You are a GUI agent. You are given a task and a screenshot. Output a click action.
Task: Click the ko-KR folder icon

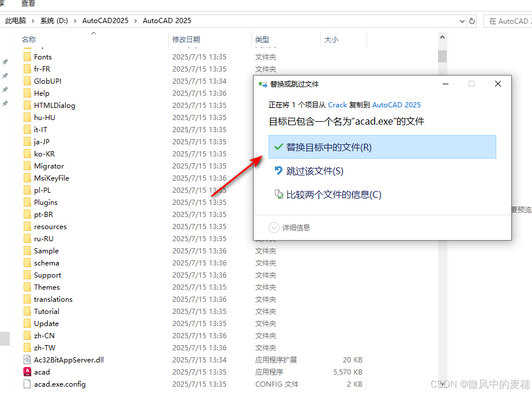pyautogui.click(x=27, y=154)
